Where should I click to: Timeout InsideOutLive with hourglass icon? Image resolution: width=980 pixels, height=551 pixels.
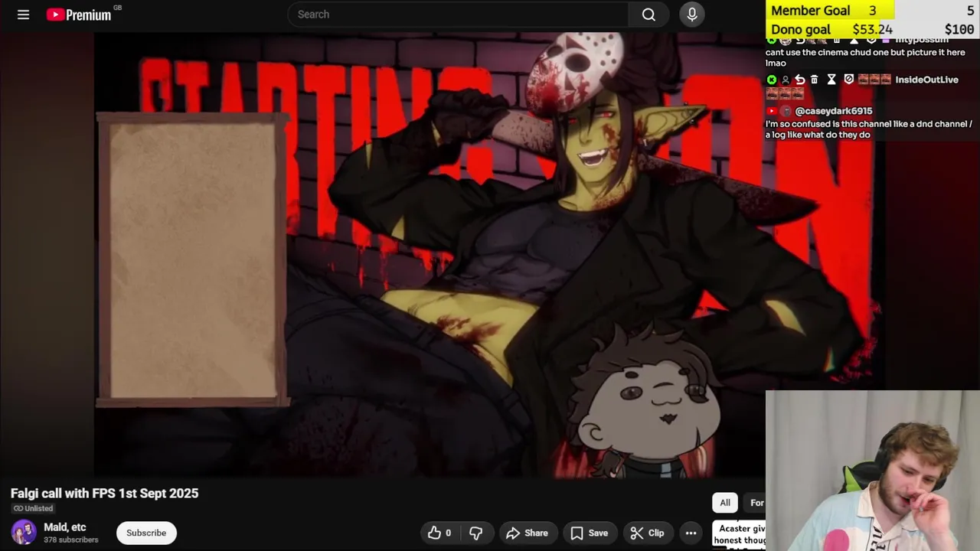(x=831, y=80)
